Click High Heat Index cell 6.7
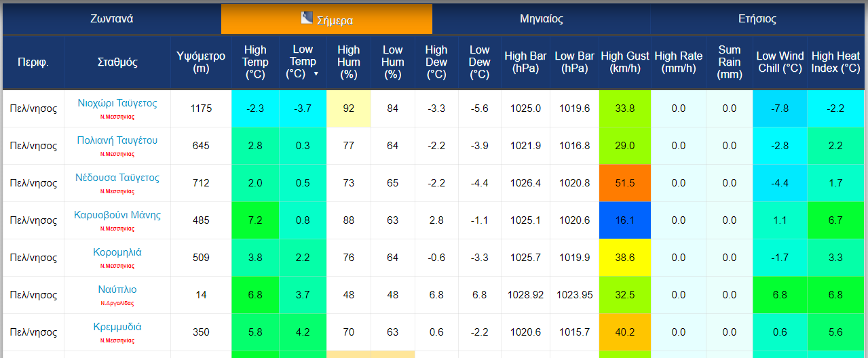The height and width of the screenshot is (358, 868). point(836,220)
